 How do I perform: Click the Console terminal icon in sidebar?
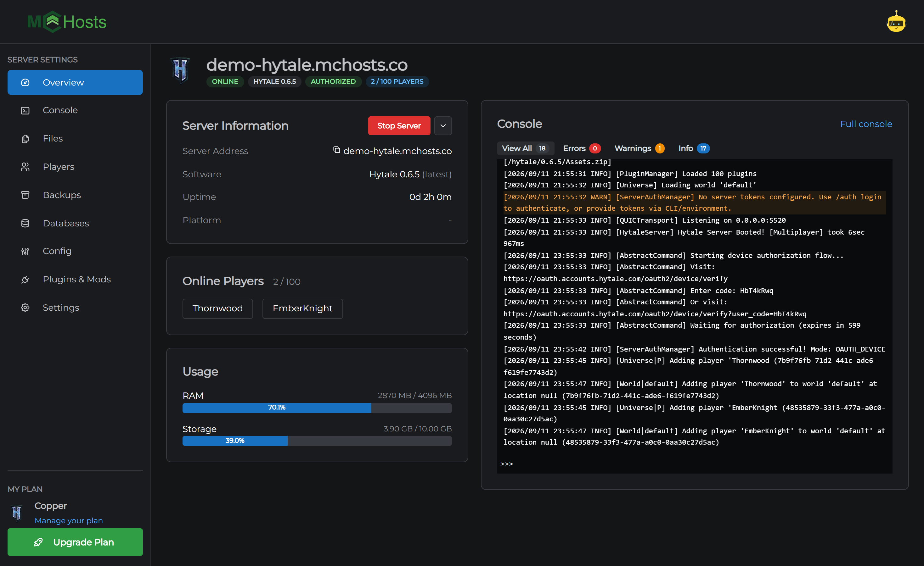pyautogui.click(x=25, y=110)
